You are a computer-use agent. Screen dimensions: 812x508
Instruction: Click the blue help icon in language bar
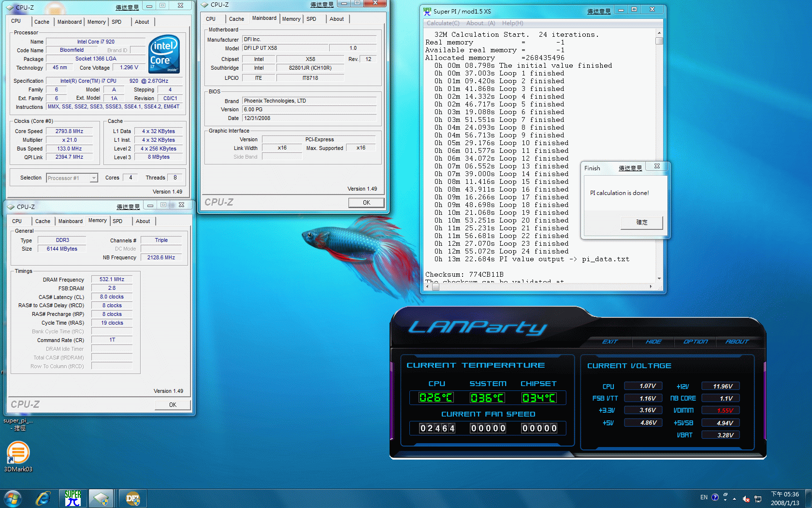[x=715, y=497]
